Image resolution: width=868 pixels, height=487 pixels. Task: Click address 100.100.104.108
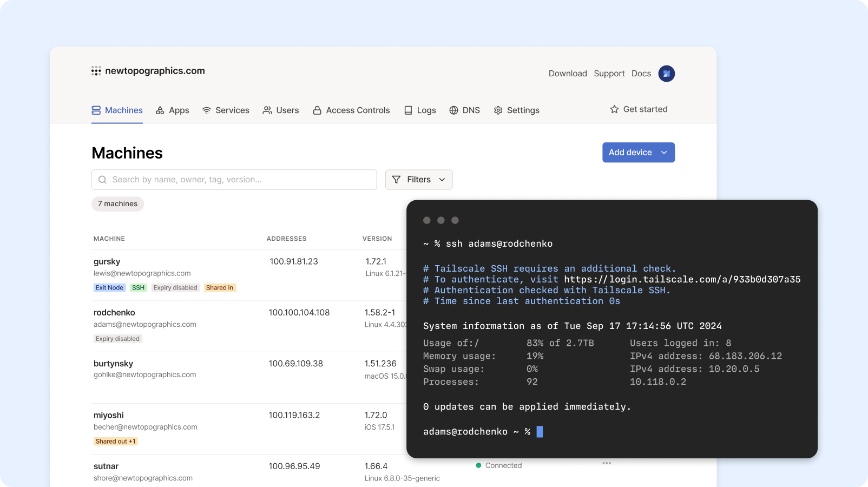299,313
